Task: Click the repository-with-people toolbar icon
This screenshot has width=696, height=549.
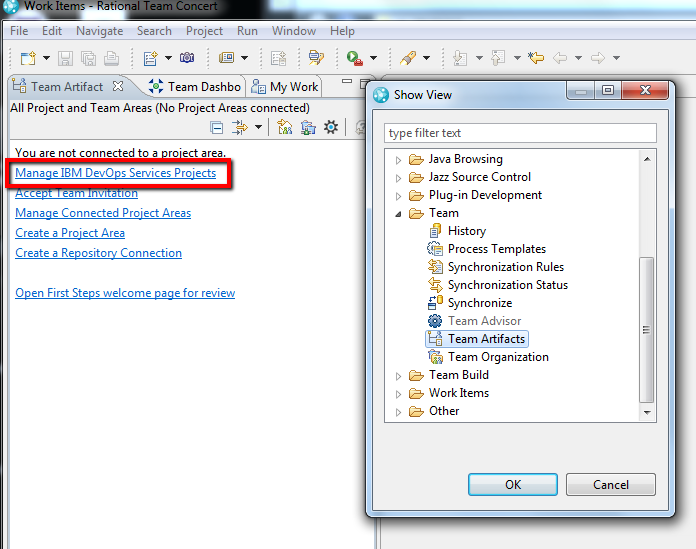Action: (x=308, y=127)
